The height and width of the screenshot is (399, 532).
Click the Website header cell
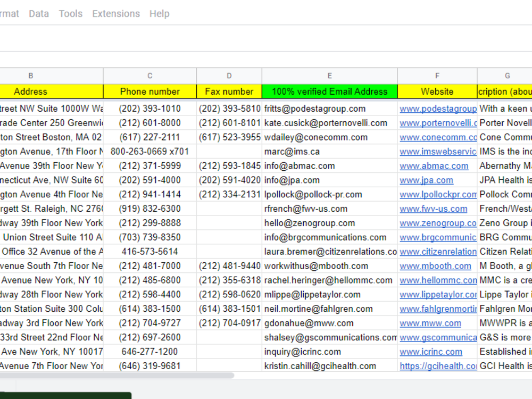click(437, 92)
